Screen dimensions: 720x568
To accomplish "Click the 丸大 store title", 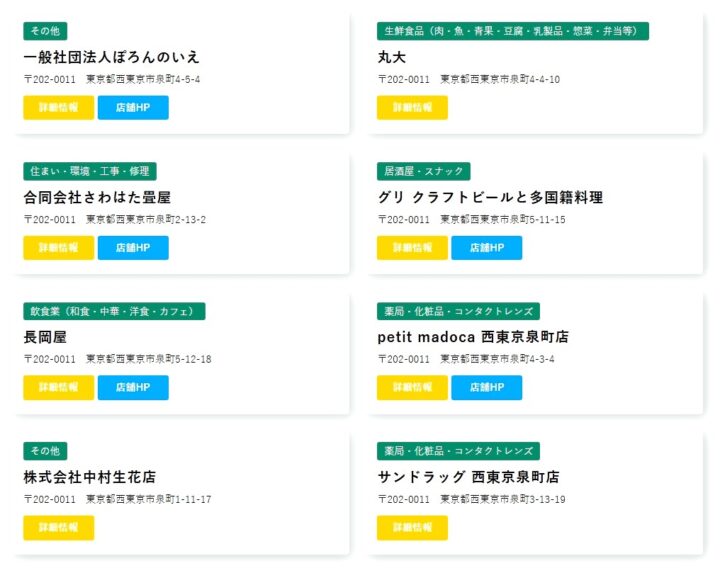I will (392, 57).
